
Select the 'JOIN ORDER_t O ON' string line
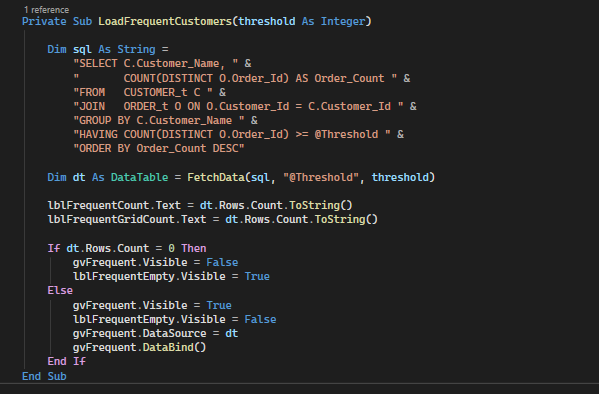244,106
